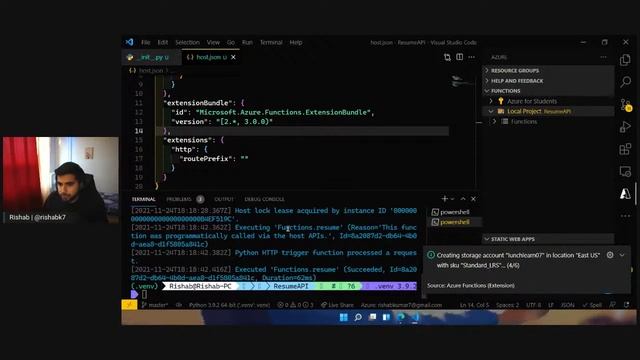
Task: Expand the Resource Groups section
Action: pos(548,71)
